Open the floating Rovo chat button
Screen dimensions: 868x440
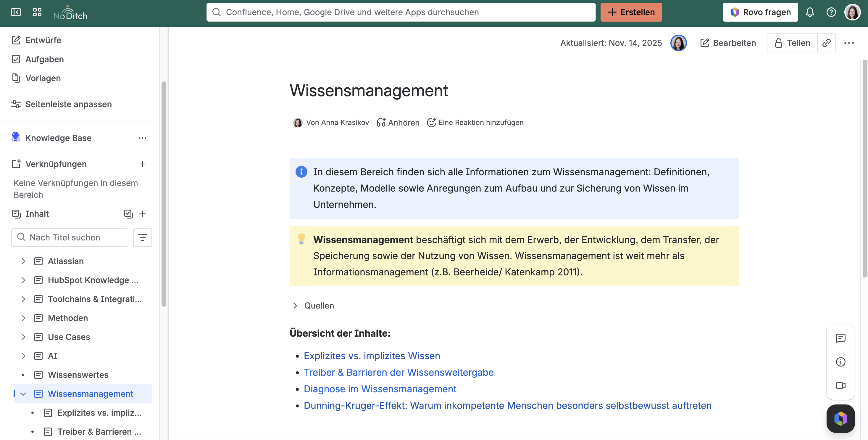(x=840, y=418)
